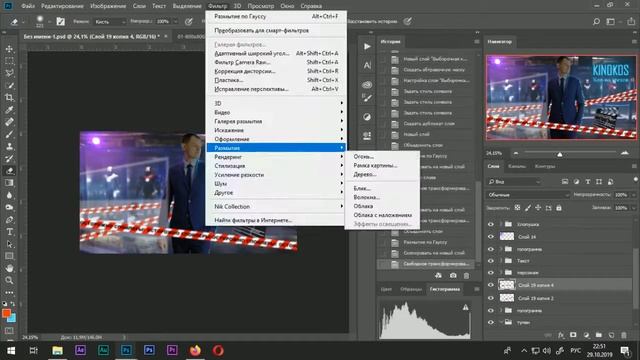Select the Hand tool
The height and width of the screenshot is (360, 640).
tap(9, 268)
